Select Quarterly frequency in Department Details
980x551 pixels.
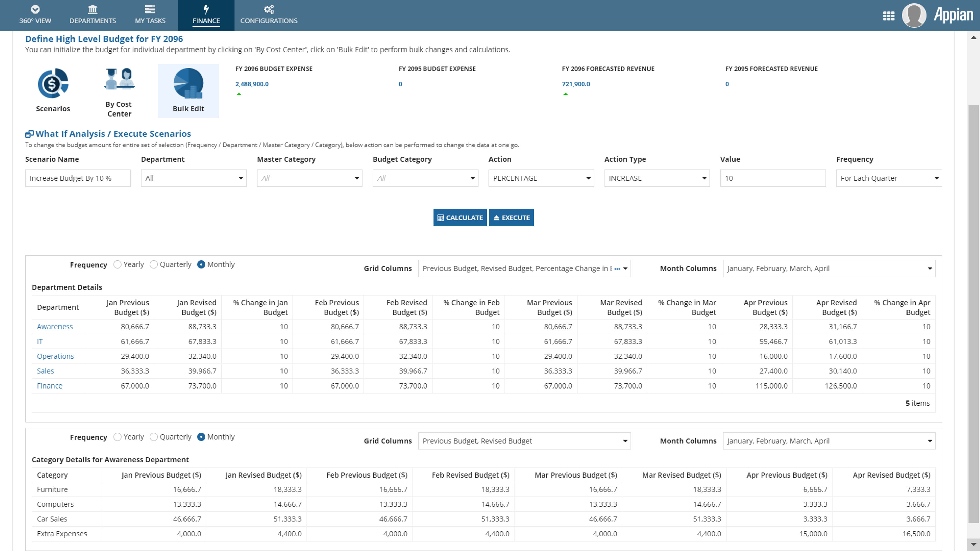(154, 264)
